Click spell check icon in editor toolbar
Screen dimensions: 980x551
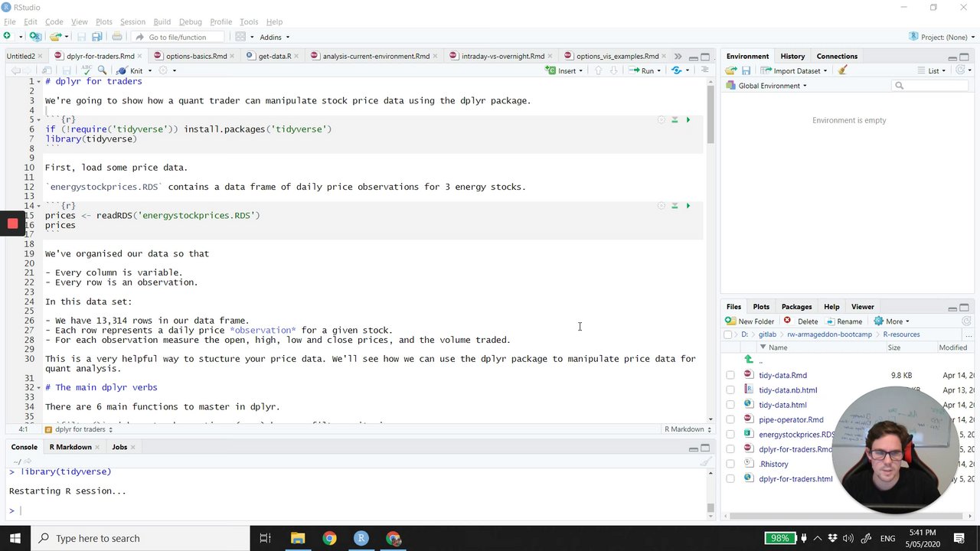86,70
